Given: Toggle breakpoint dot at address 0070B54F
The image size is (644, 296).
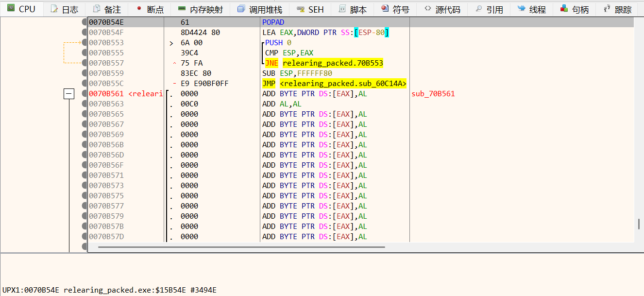Looking at the screenshot, I should pyautogui.click(x=85, y=33).
